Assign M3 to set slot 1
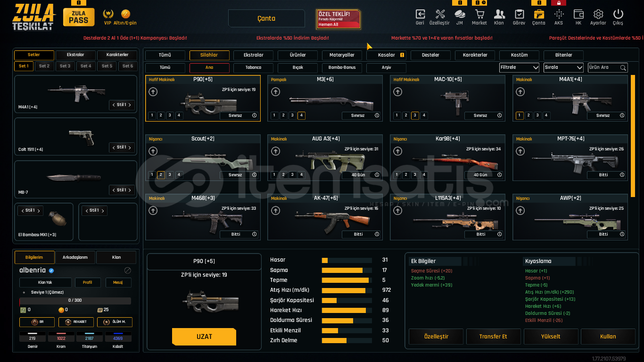The image size is (644, 362). (x=274, y=115)
